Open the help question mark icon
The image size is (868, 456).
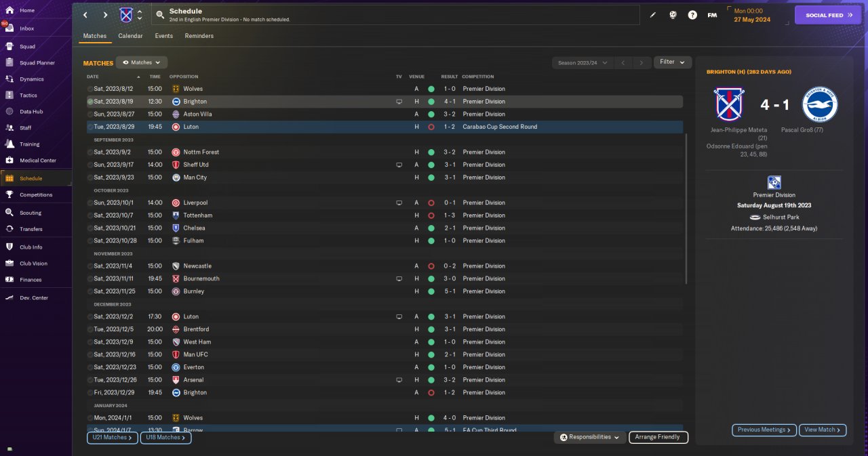[692, 15]
